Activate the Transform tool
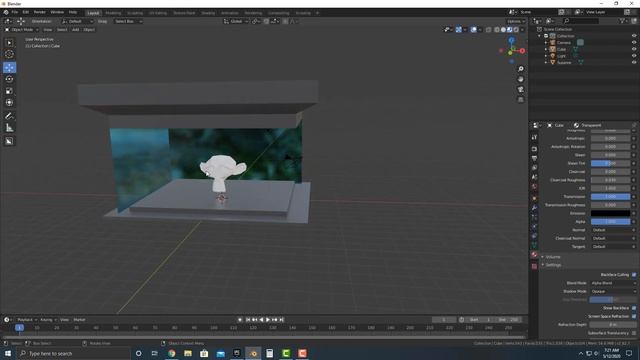640x360 pixels. pos(9,102)
